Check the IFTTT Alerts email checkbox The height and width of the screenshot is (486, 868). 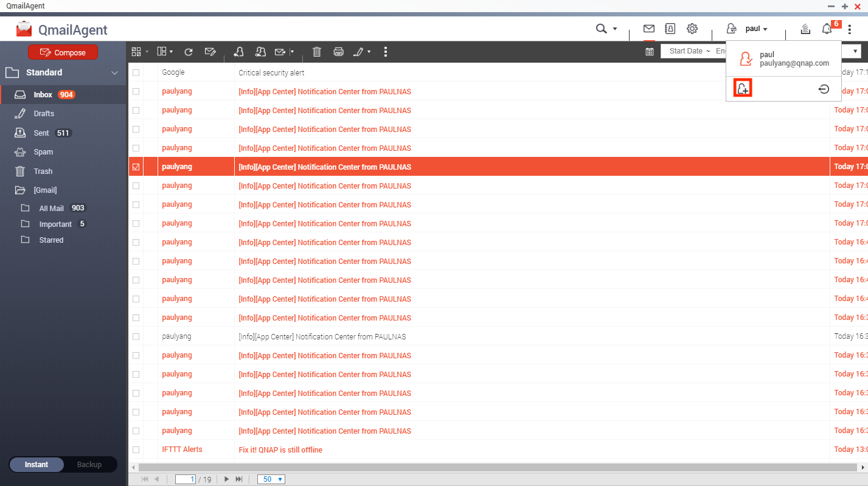(x=136, y=450)
